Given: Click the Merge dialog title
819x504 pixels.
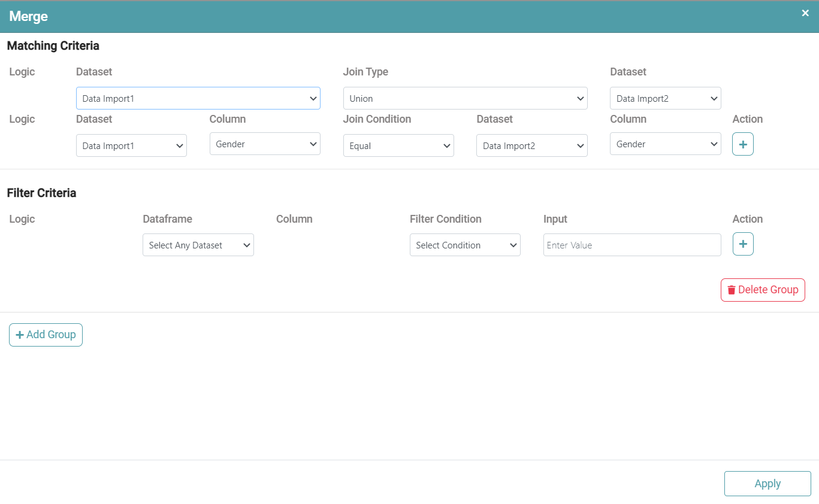Looking at the screenshot, I should click(28, 17).
